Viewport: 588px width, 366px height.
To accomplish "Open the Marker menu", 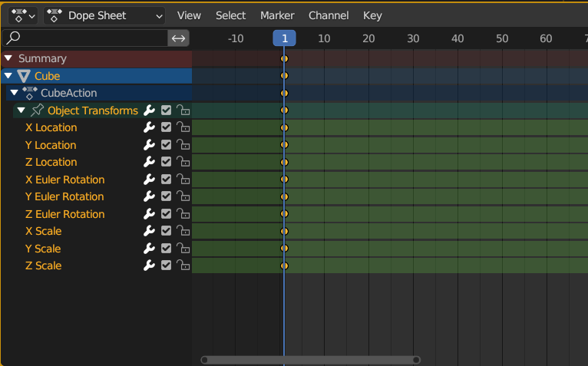I will (x=277, y=15).
